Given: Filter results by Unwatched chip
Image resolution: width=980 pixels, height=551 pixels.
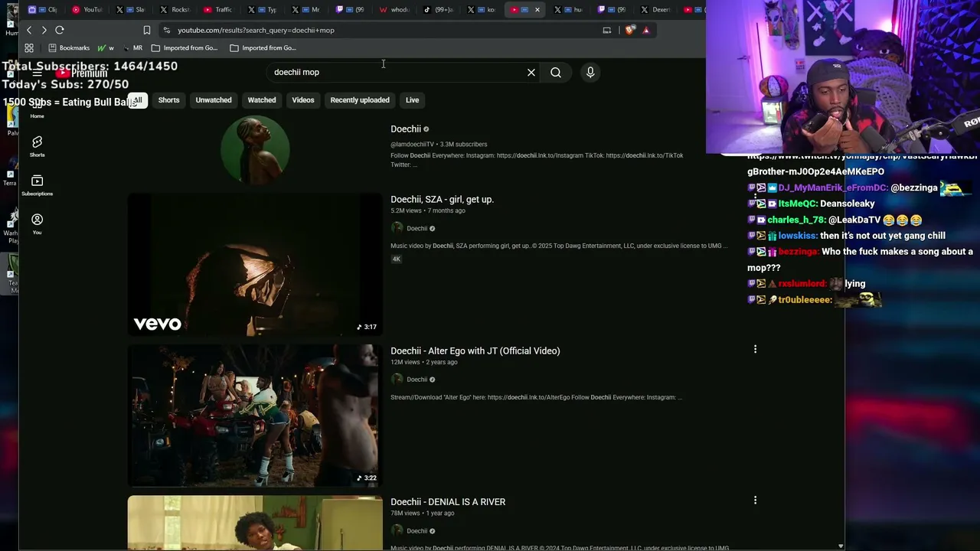Looking at the screenshot, I should tap(214, 100).
